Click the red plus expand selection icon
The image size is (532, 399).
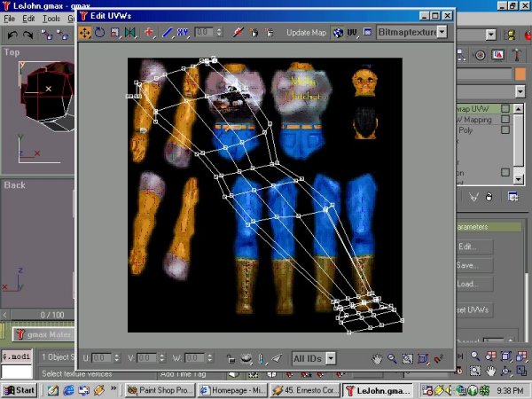coord(149,33)
